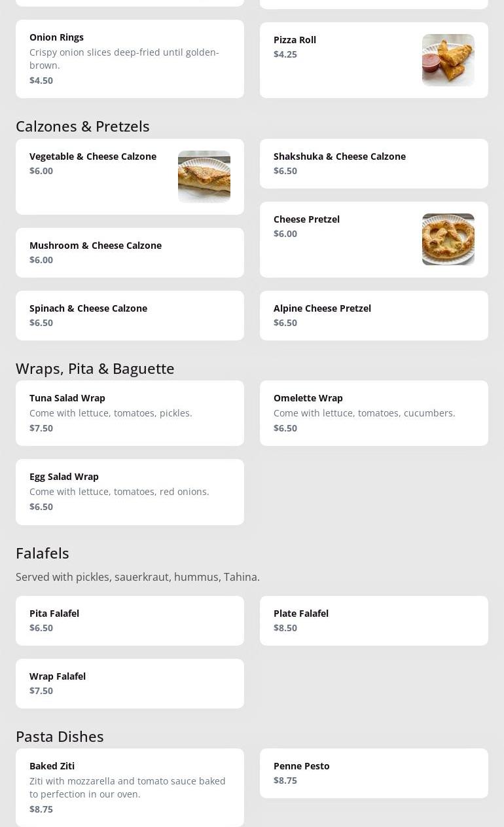
Task: Select the Cheese Pretzel item title
Action: [306, 219]
